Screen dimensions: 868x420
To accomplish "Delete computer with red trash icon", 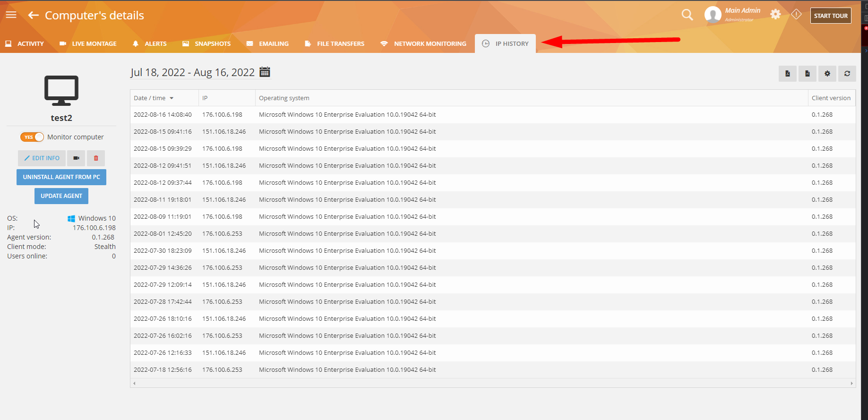I will coord(96,158).
